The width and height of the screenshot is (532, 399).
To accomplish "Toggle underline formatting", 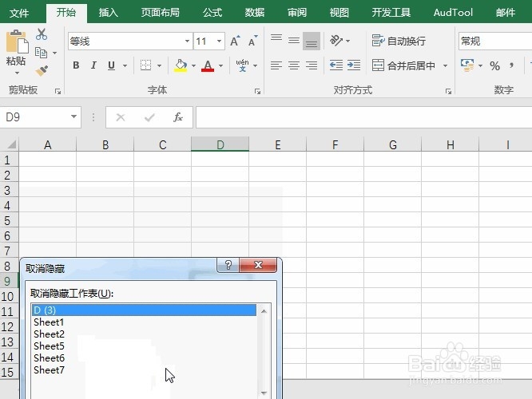I will (111, 65).
